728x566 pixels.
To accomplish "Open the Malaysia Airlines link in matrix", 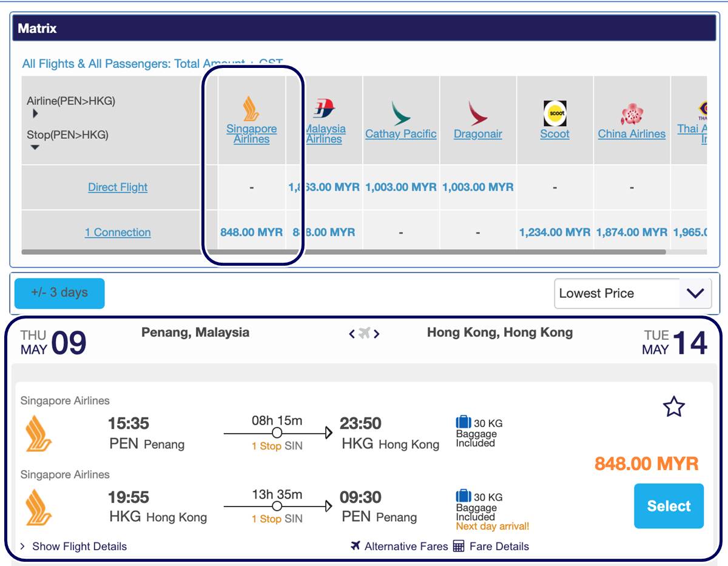I will pyautogui.click(x=324, y=134).
